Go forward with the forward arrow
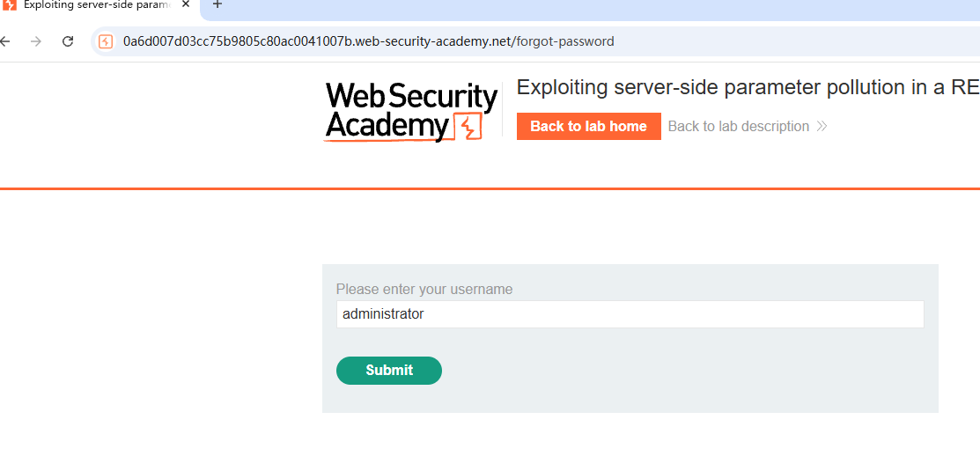This screenshot has height=449, width=980. [36, 42]
